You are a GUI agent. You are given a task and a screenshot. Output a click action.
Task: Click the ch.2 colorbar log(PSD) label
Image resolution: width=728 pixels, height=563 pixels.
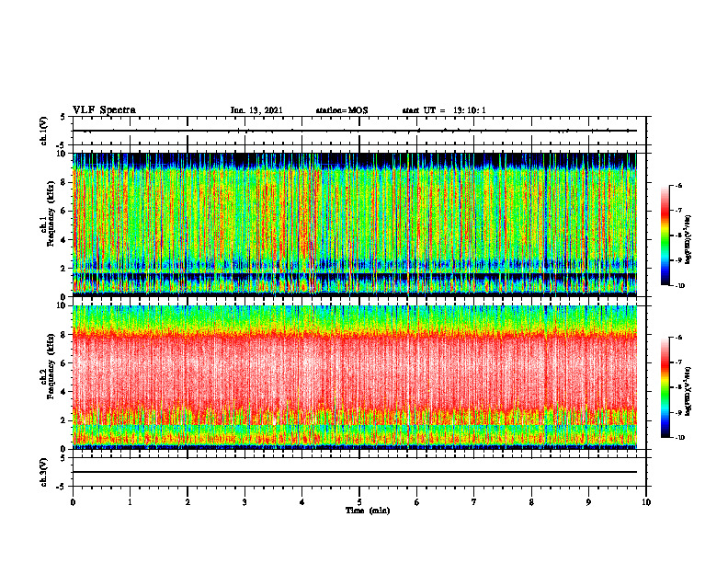coord(688,392)
